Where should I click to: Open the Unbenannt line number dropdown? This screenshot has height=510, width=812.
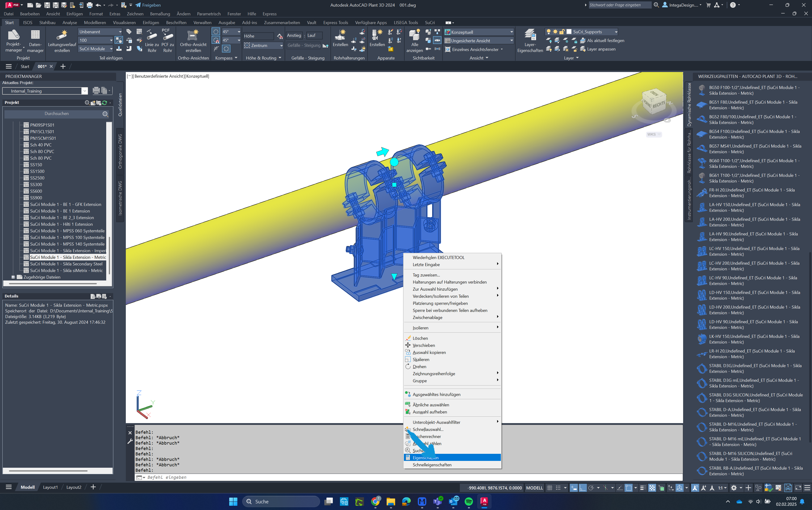click(x=100, y=32)
